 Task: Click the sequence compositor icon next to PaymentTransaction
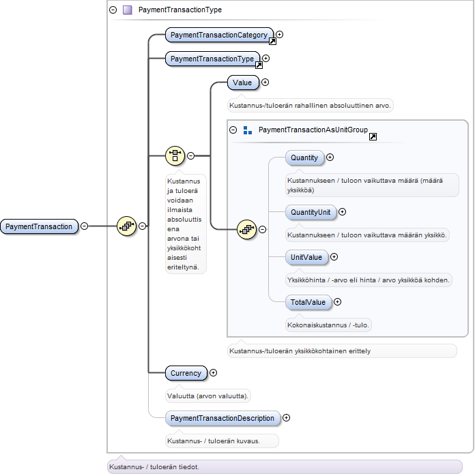(x=126, y=226)
